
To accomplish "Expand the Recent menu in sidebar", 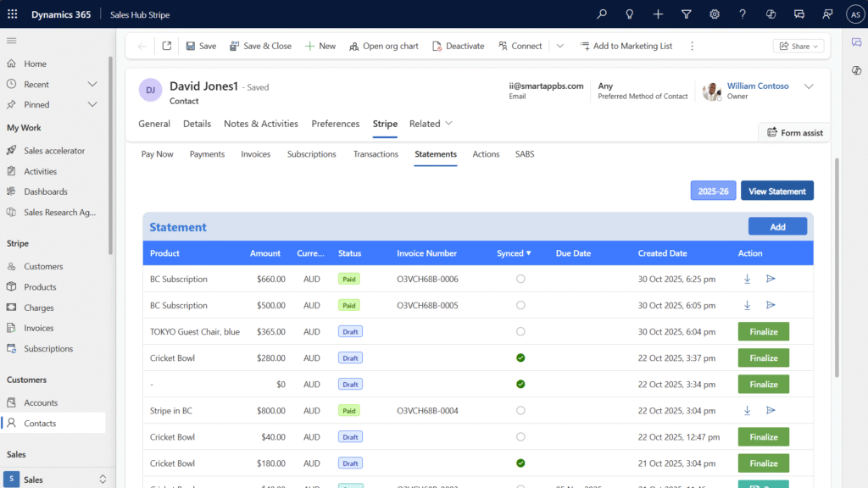I will click(x=92, y=84).
